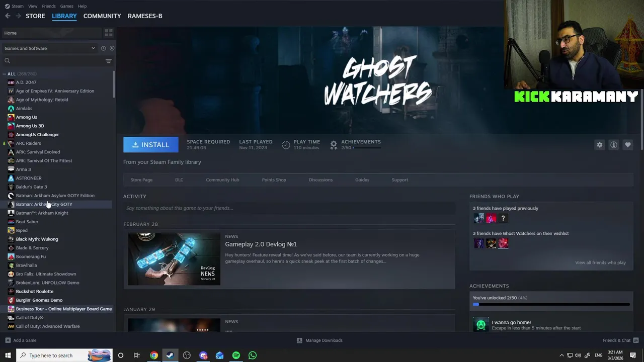Open the Games menu
Screen dimensions: 644x362
[x=66, y=6]
